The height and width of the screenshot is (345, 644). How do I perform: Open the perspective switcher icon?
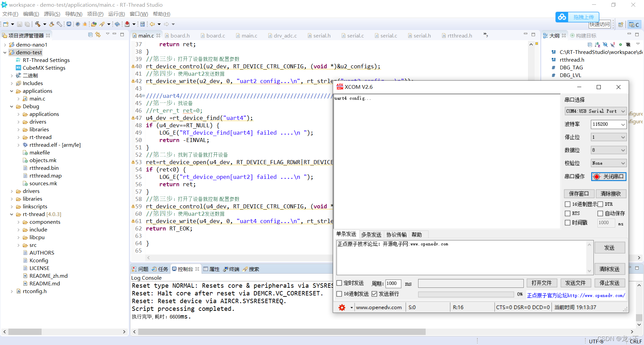pyautogui.click(x=621, y=24)
